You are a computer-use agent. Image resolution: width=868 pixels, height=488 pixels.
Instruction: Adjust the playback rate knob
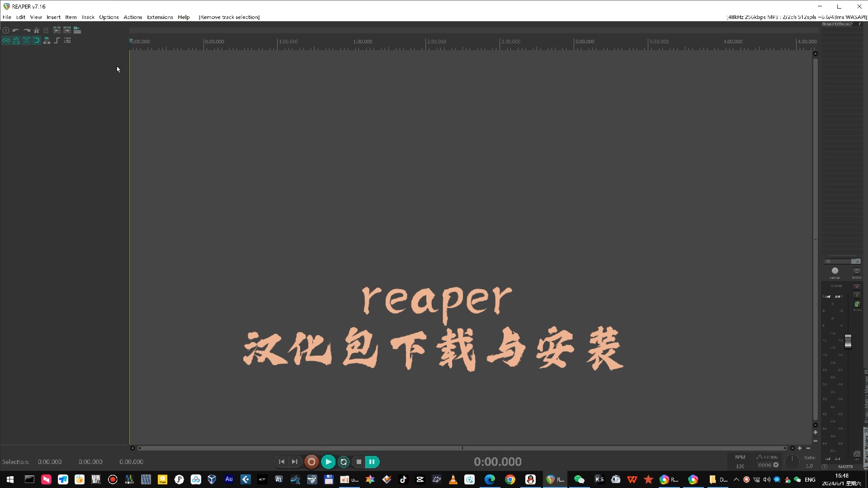(792, 462)
